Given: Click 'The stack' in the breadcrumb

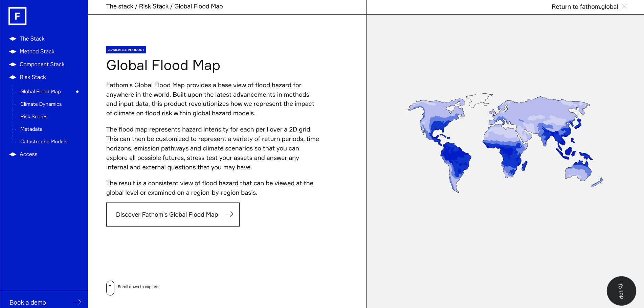Looking at the screenshot, I should coord(120,6).
